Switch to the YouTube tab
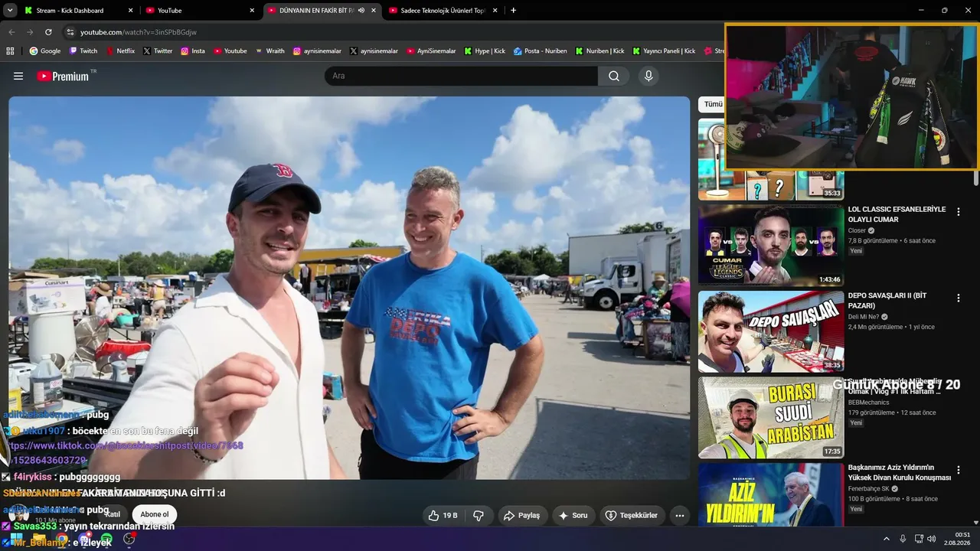Image resolution: width=980 pixels, height=551 pixels. pyautogui.click(x=199, y=11)
